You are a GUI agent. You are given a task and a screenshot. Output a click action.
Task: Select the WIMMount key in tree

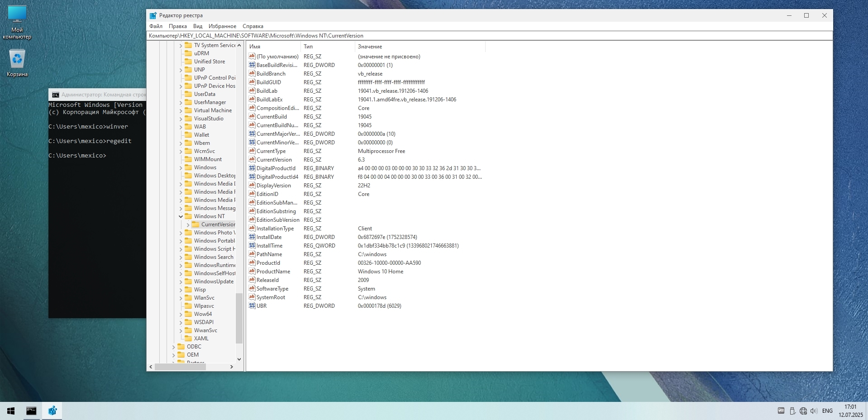pos(208,159)
